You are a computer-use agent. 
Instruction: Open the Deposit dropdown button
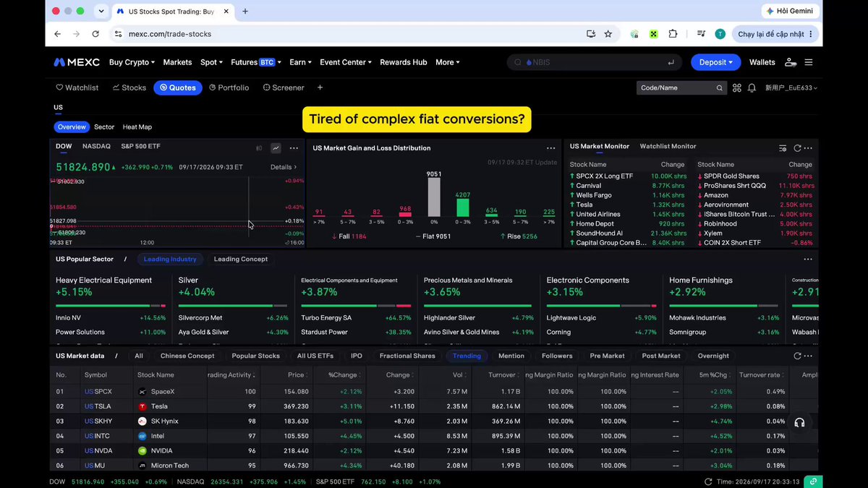pyautogui.click(x=715, y=62)
